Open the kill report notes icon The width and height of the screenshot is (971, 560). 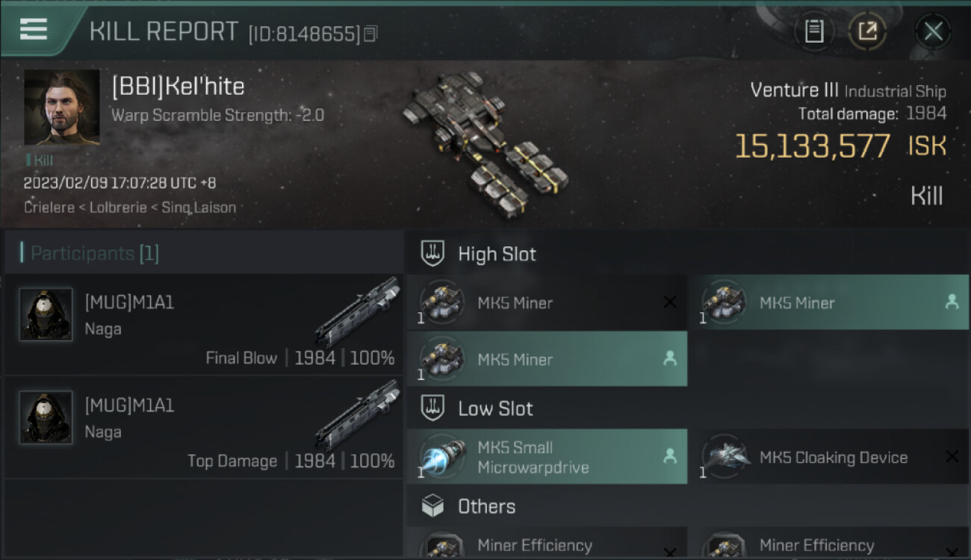(x=814, y=31)
